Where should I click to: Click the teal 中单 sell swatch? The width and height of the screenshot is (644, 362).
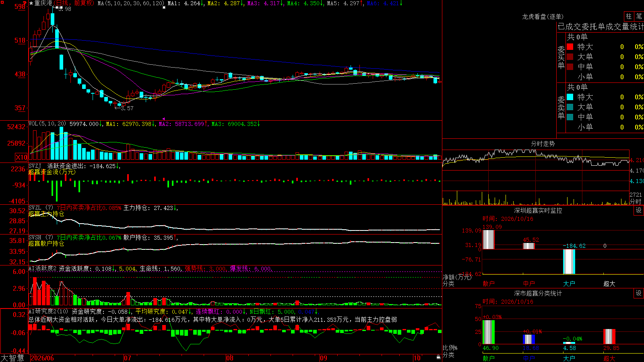pyautogui.click(x=570, y=117)
